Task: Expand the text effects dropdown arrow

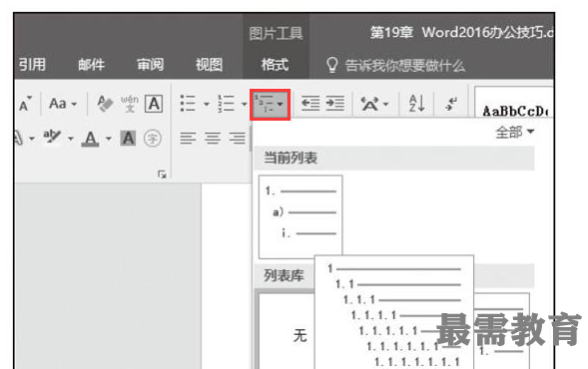Action: [x=32, y=139]
